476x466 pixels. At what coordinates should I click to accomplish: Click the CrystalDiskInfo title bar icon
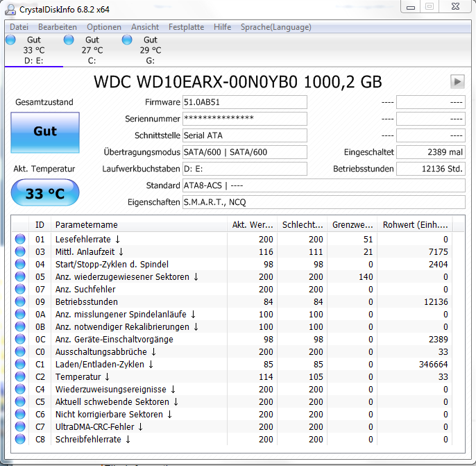[x=10, y=10]
